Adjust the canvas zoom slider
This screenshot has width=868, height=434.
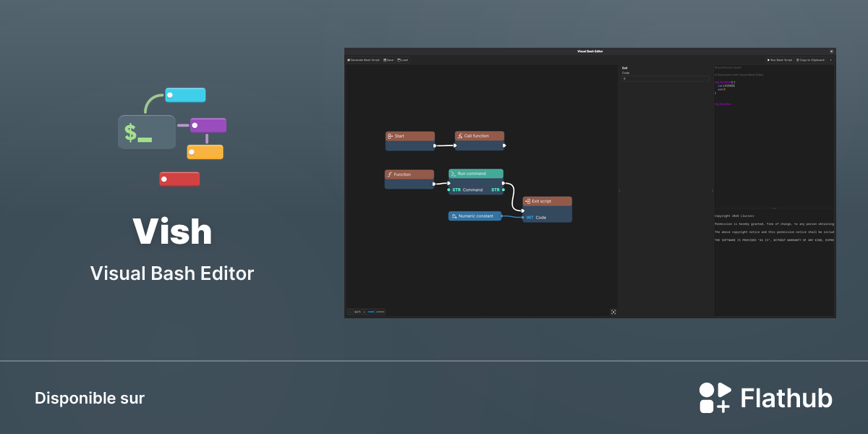click(376, 312)
